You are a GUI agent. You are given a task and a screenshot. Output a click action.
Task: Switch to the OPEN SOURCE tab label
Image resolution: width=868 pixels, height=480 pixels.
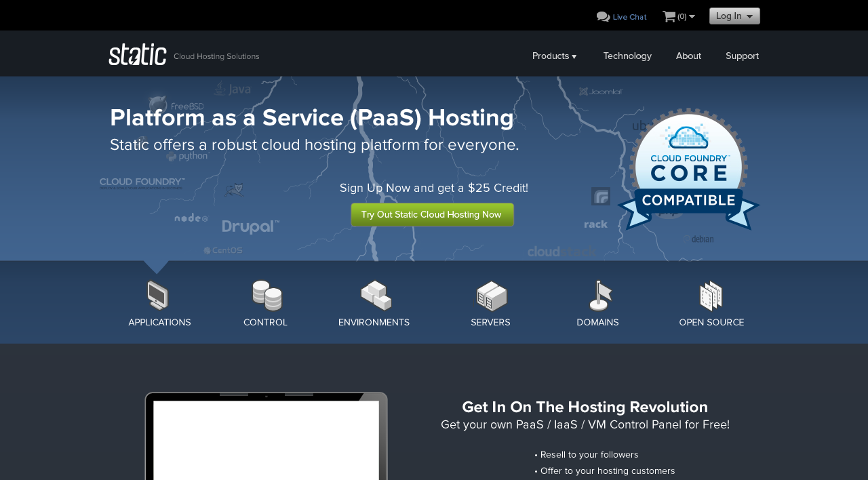point(711,323)
